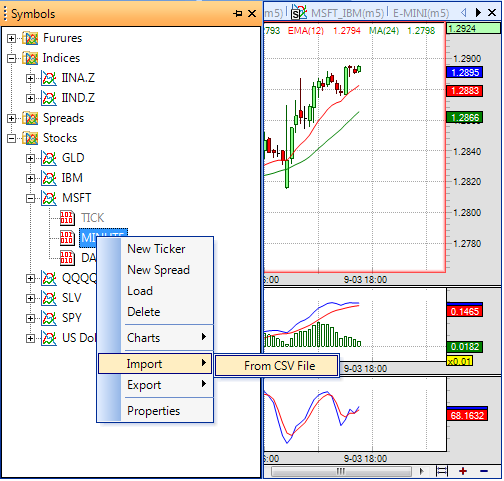Screen dimensions: 504x481
Task: Click the Indices folder icon
Action: pos(30,58)
